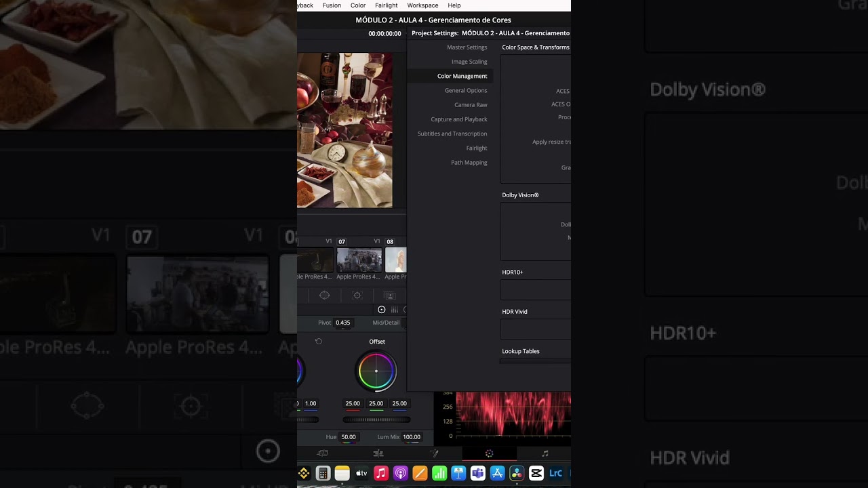Screen dimensions: 868x488
Task: Open Microsoft Teams from the dock
Action: tap(478, 473)
